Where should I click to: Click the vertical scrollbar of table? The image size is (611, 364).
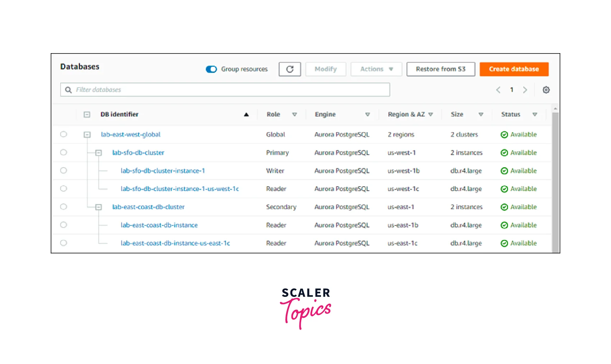coord(555,179)
